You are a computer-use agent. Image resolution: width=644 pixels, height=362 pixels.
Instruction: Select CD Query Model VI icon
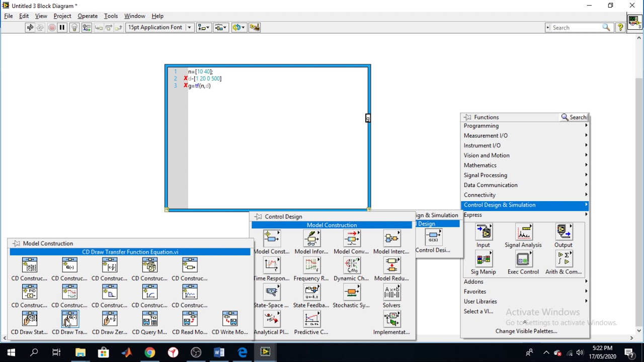149,319
